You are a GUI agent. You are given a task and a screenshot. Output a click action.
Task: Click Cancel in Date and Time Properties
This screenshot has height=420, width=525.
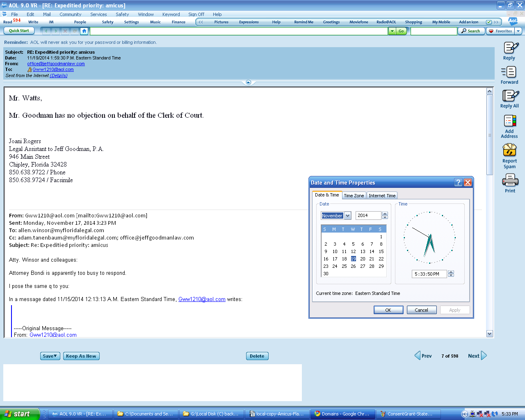(422, 310)
